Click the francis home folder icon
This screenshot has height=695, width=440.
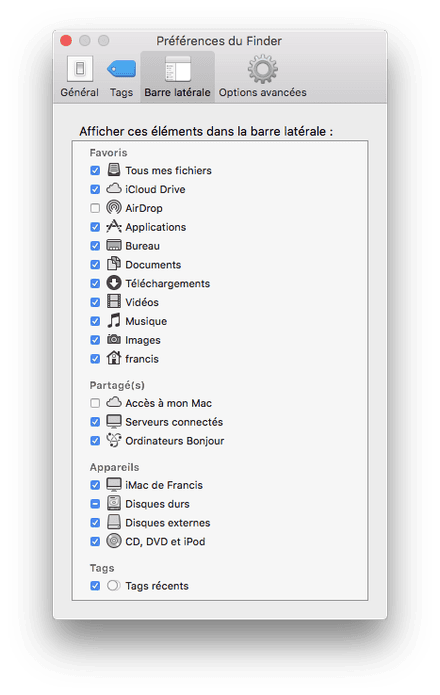pyautogui.click(x=114, y=358)
